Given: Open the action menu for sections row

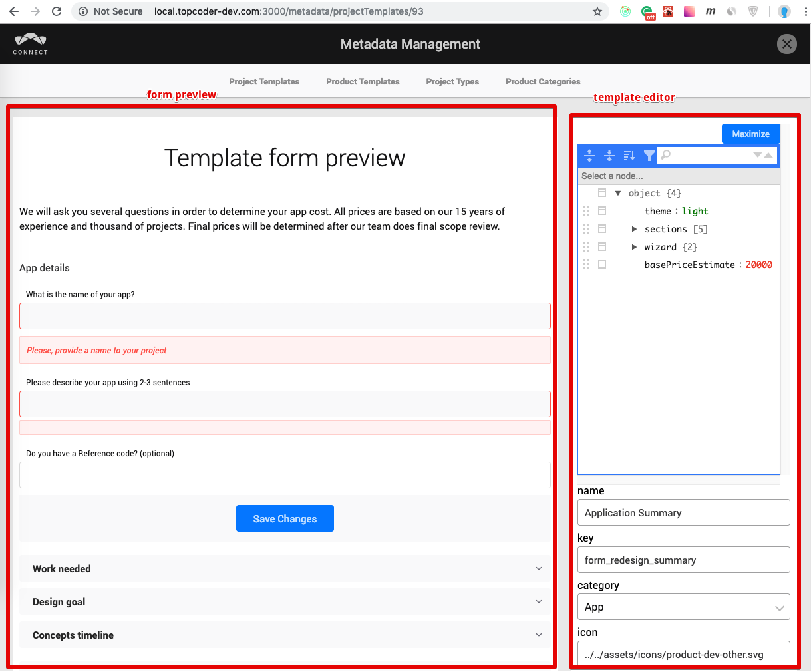Looking at the screenshot, I should coord(602,229).
